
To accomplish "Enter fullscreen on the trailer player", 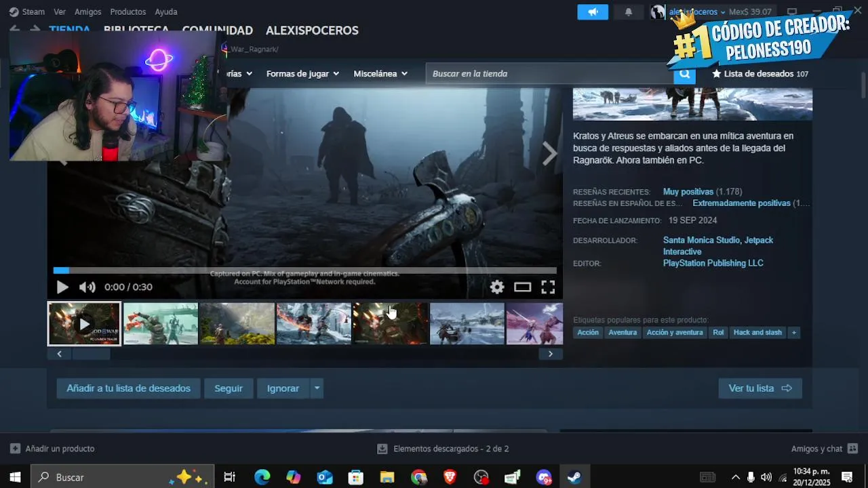I will 548,287.
